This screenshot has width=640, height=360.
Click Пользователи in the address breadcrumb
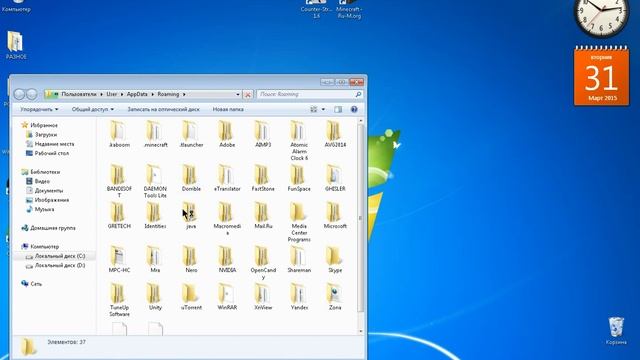click(79, 94)
